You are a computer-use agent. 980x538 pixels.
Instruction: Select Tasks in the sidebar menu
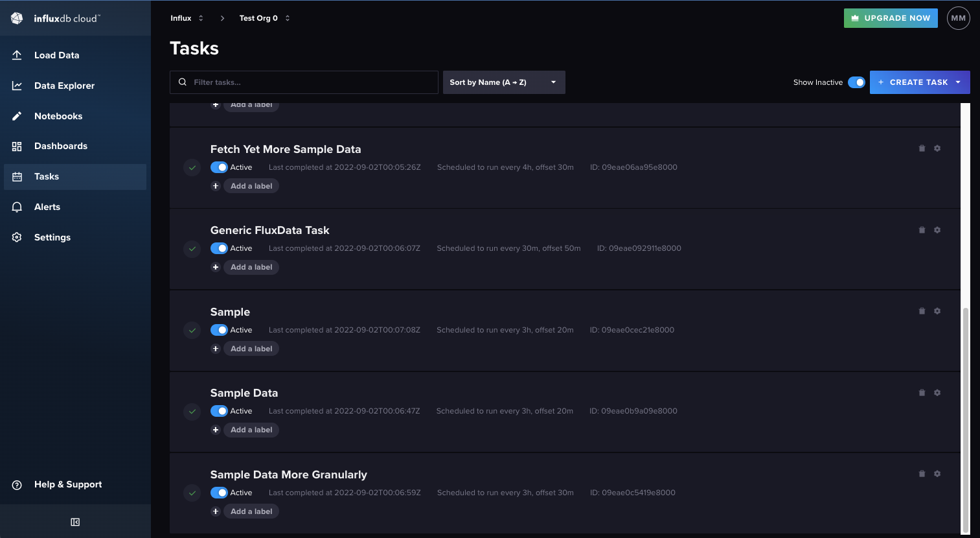pos(46,176)
